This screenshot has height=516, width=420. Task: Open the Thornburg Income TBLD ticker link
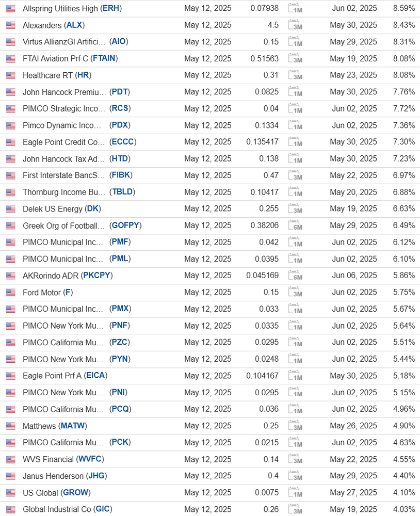tap(122, 192)
